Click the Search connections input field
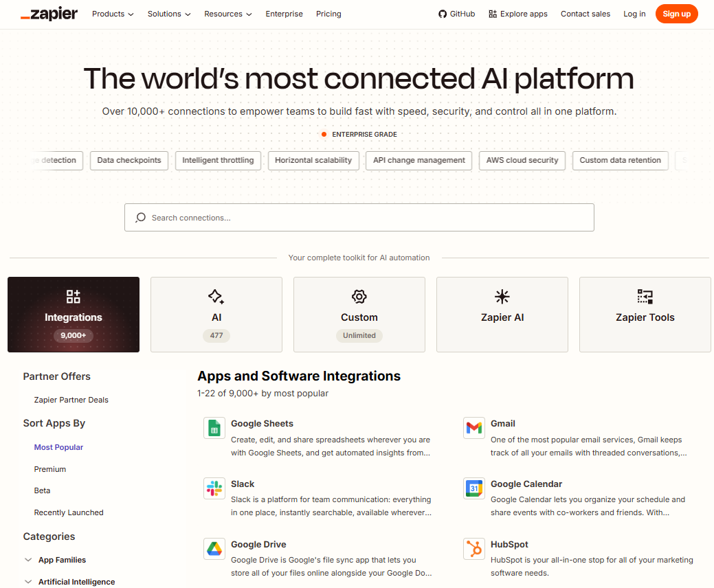Viewport: 714px width, 588px height. (x=359, y=218)
